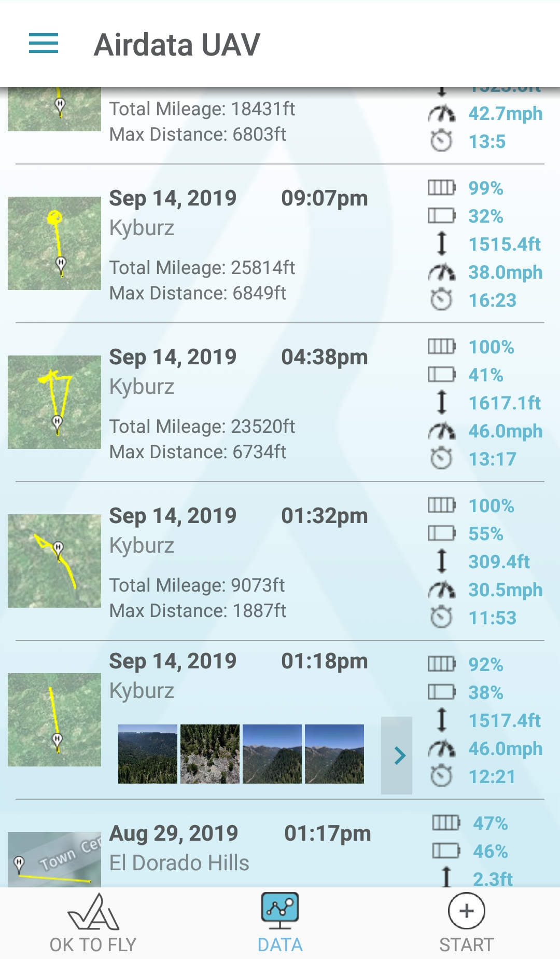Image resolution: width=560 pixels, height=959 pixels.
Task: View the second photo showing rocky trees
Action: coord(210,754)
